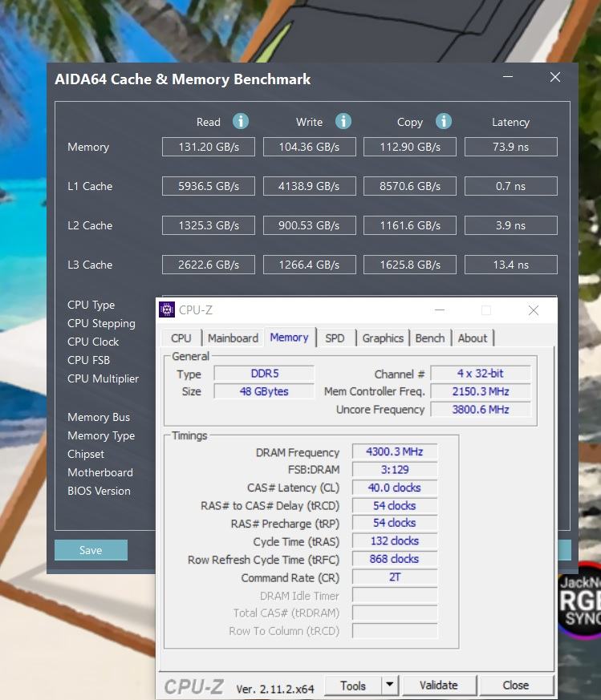Open the About tab in CPU-Z

(473, 338)
